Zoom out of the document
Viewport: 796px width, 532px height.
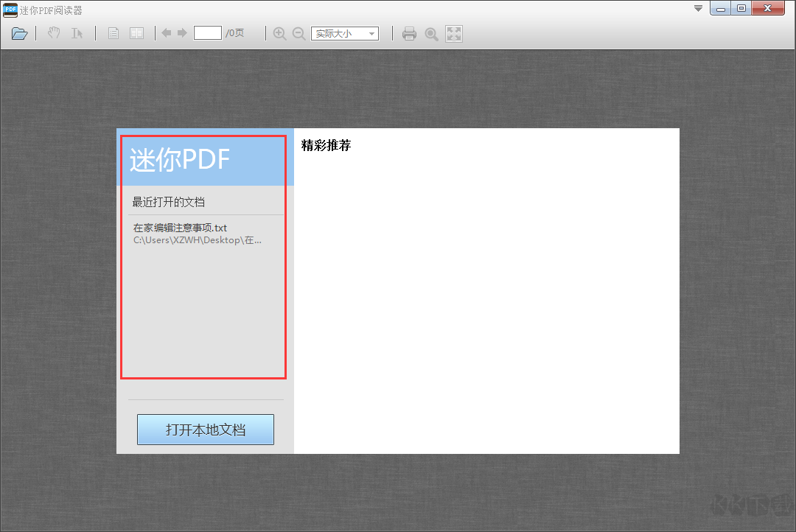point(298,32)
